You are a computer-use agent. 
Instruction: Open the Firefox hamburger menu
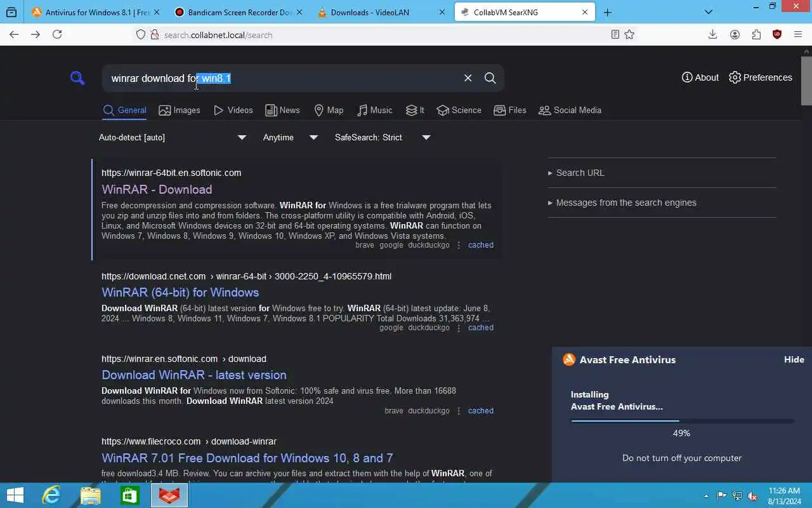(798, 34)
